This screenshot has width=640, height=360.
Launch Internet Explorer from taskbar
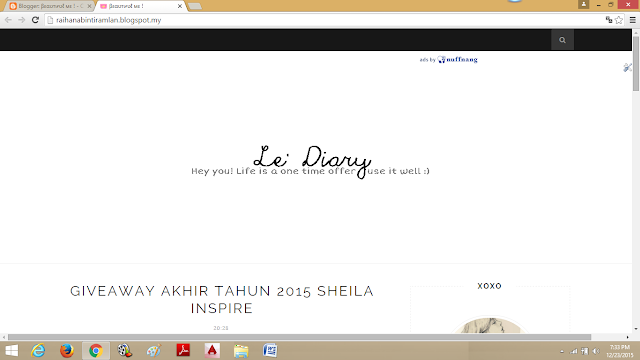click(x=38, y=351)
